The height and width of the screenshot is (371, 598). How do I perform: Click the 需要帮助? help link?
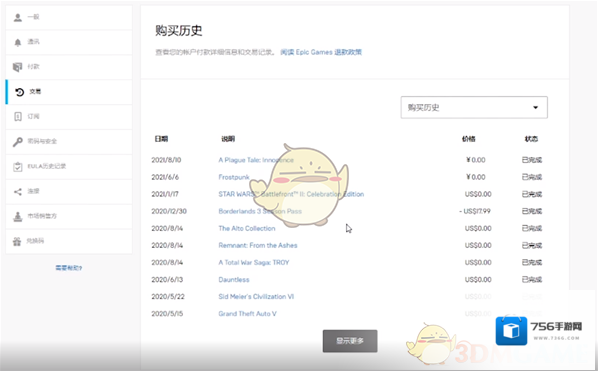click(69, 268)
